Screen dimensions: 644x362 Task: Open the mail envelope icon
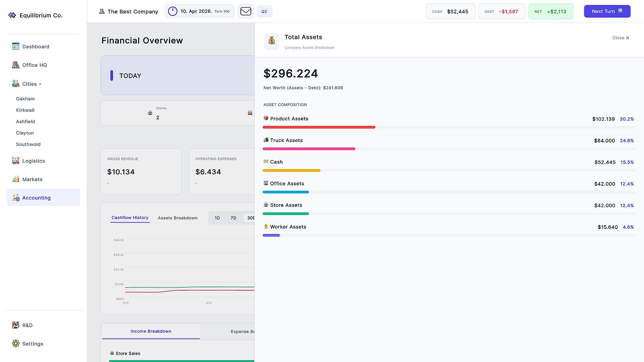pos(246,11)
